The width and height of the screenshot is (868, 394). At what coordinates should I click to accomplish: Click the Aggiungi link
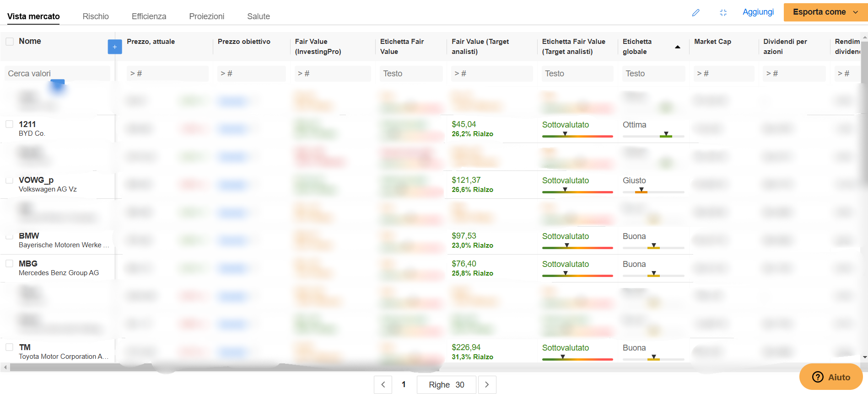tap(758, 12)
